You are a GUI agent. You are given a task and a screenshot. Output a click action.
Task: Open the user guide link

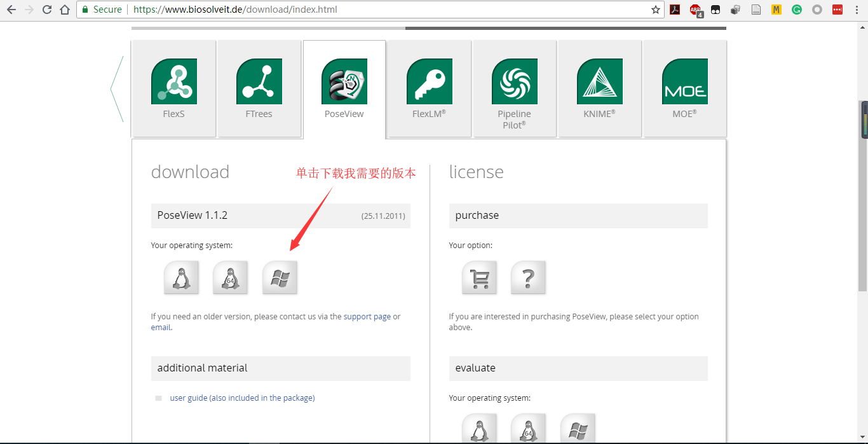tap(242, 398)
